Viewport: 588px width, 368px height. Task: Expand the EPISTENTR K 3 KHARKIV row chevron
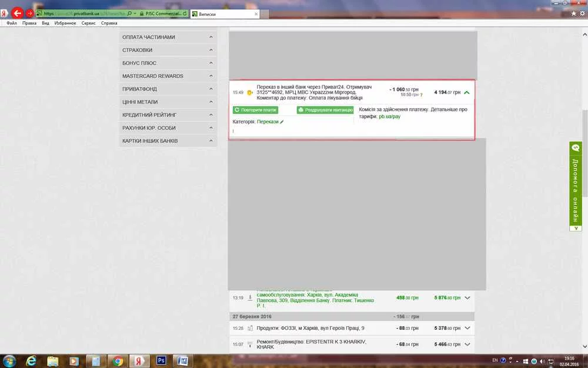(x=467, y=344)
